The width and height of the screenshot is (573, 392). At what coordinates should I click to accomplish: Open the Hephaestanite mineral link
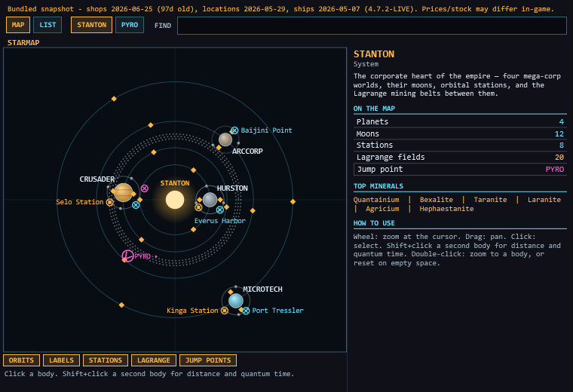(446, 209)
